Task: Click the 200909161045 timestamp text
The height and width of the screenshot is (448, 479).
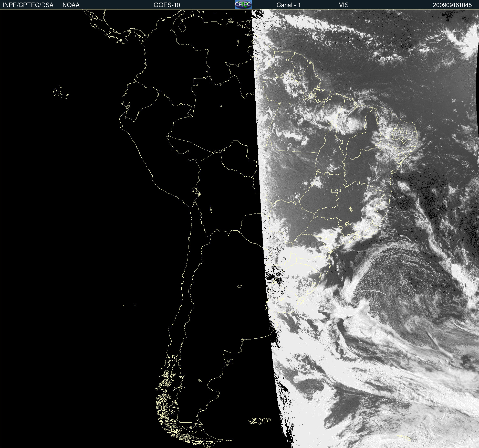Action: point(452,5)
